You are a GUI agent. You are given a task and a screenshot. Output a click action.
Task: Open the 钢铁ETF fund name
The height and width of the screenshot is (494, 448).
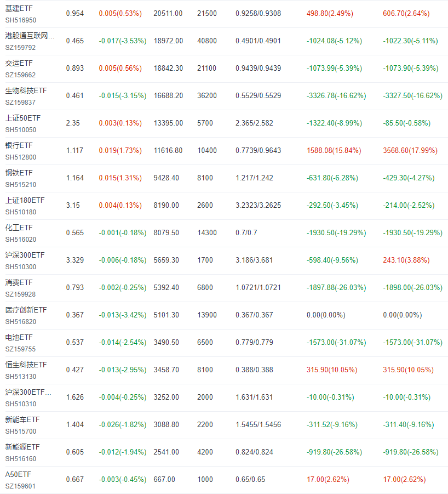coord(19,173)
